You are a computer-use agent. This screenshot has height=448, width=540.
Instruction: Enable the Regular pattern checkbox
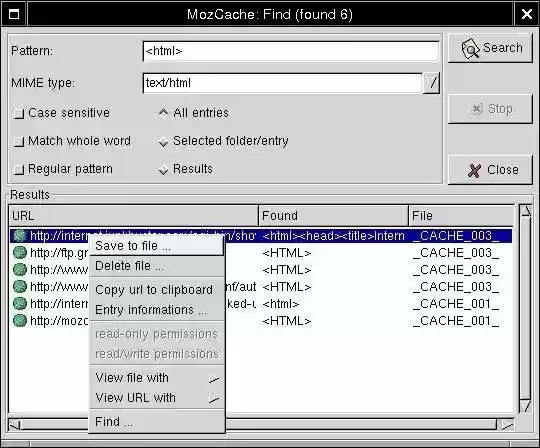19,169
